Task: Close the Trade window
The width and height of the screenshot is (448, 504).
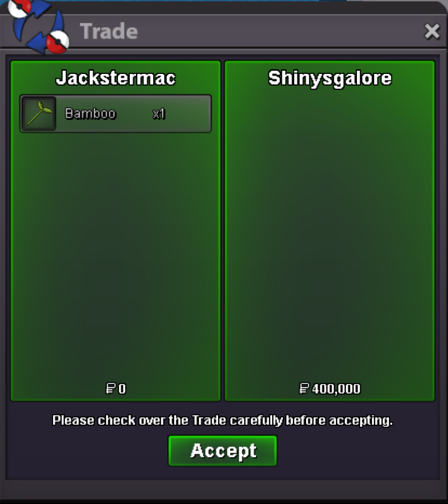Action: 432,31
